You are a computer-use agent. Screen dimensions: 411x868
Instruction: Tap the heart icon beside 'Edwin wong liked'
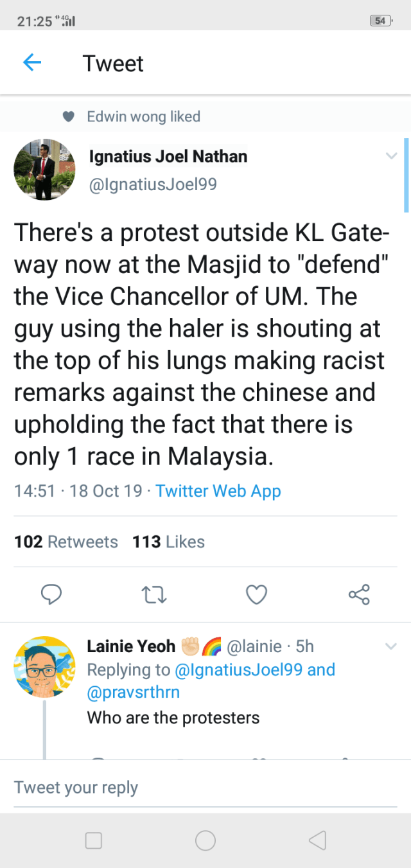pos(69,117)
